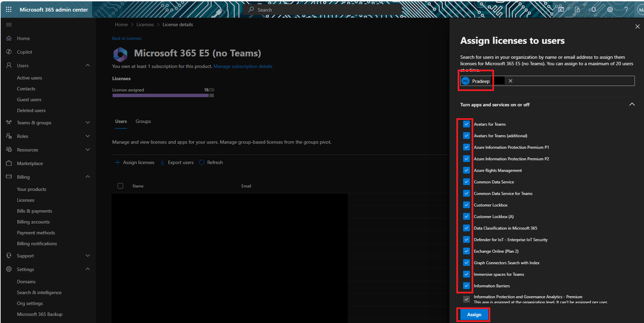The height and width of the screenshot is (323, 644).
Task: Uncheck Azure Rights Management
Action: coord(466,170)
